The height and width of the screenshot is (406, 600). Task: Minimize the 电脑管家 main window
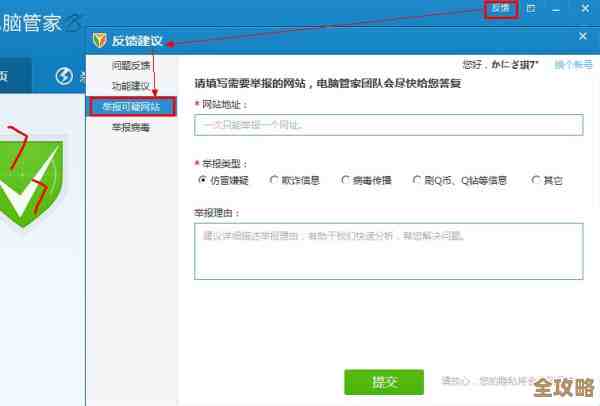click(556, 9)
